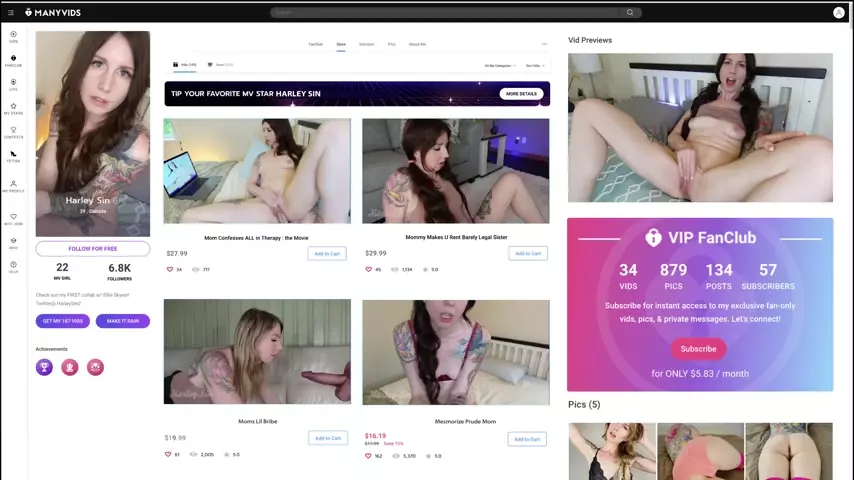The width and height of the screenshot is (854, 480).
Task: Click in the top search field
Action: click(x=450, y=13)
